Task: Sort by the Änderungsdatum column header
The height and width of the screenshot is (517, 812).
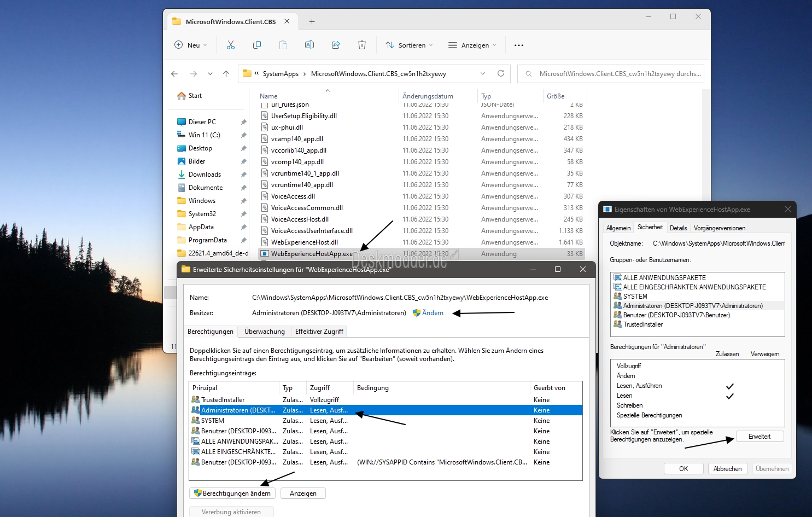Action: (428, 96)
